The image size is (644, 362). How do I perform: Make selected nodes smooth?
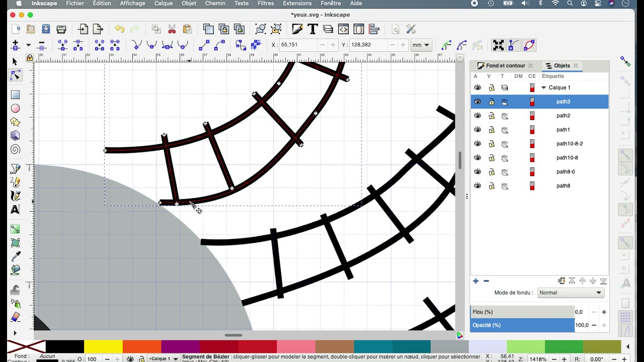(151, 45)
